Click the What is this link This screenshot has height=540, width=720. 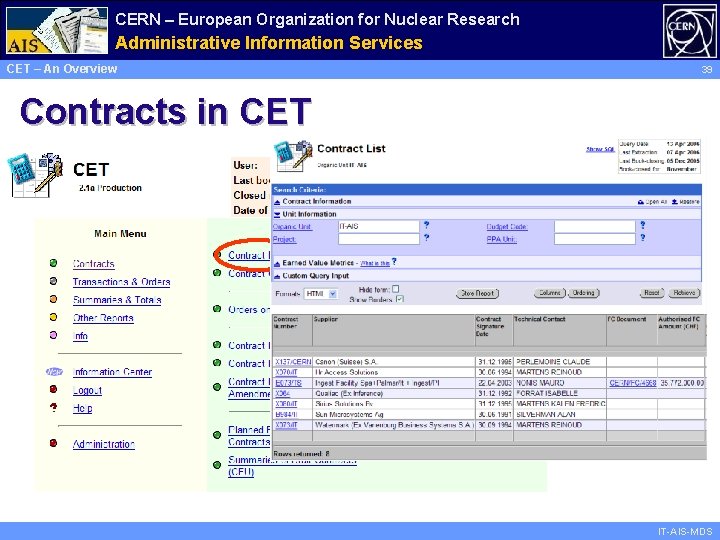click(375, 264)
